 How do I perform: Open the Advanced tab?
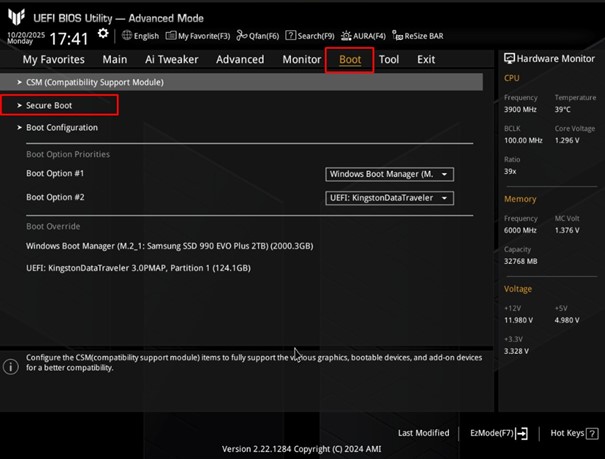(240, 60)
